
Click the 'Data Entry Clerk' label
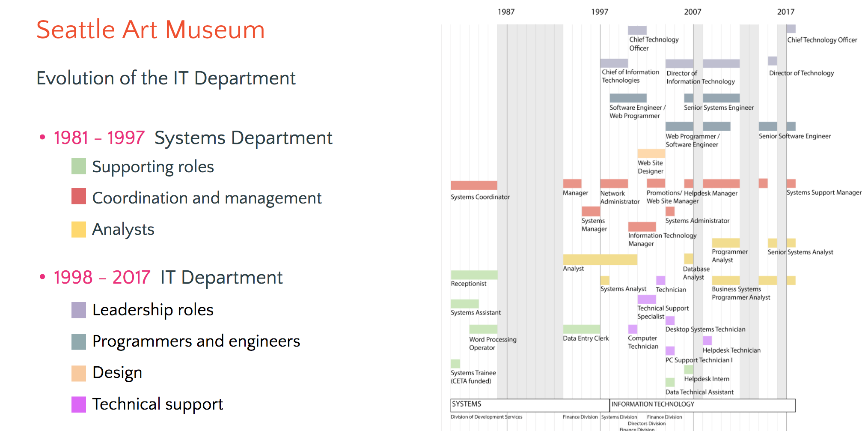point(586,338)
